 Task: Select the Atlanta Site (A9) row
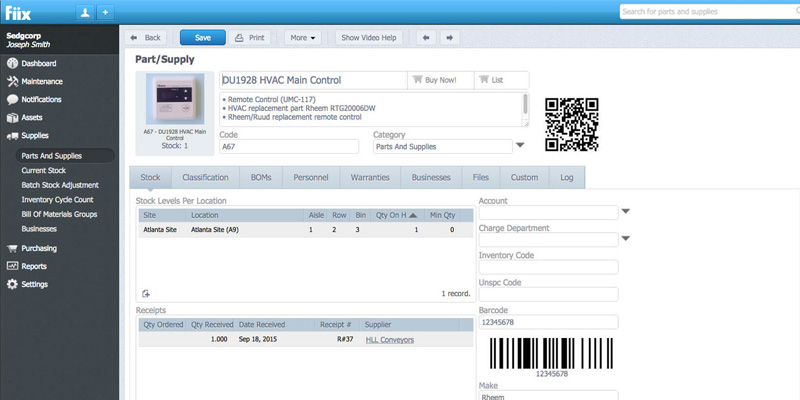[x=306, y=230]
